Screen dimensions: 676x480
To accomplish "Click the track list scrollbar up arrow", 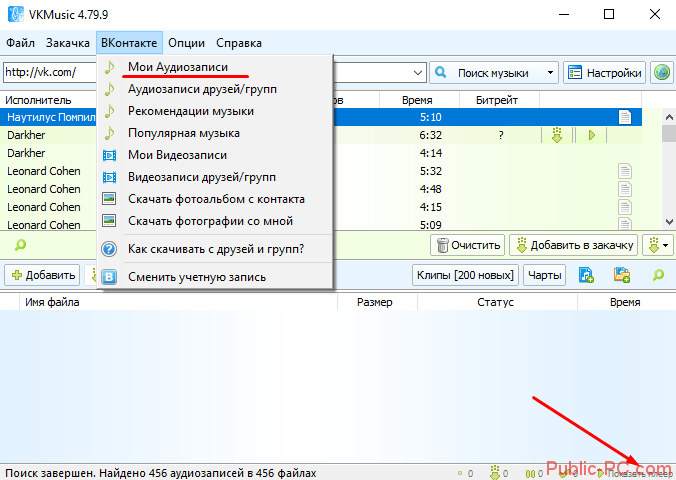I will click(669, 117).
